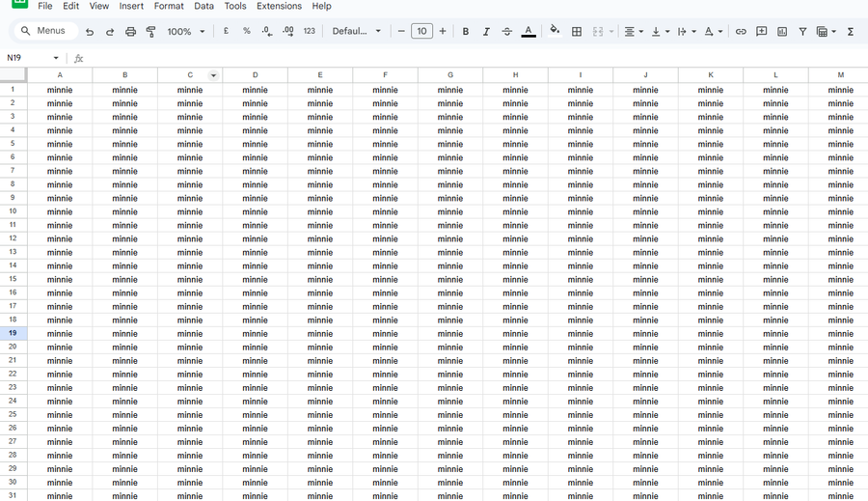Viewport: 868px width, 501px height.
Task: Click the font size field showing 10
Action: [421, 31]
